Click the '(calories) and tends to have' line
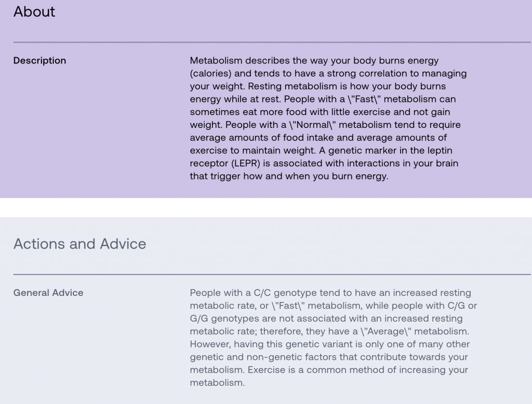The height and width of the screenshot is (404, 532). click(x=328, y=73)
